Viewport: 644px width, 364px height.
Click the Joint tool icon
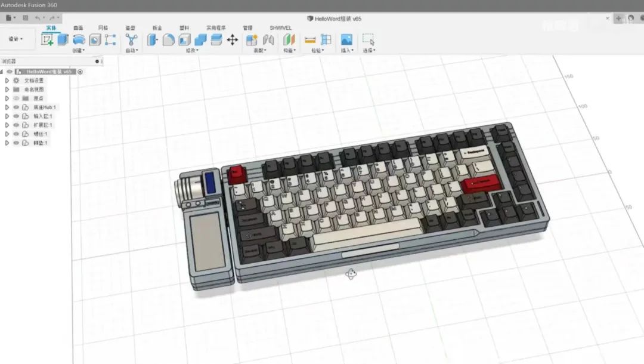(268, 40)
